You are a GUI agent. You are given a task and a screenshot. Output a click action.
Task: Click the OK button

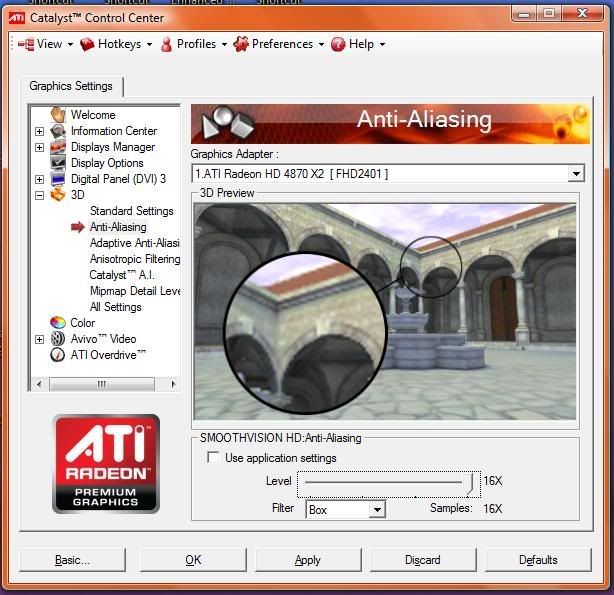(193, 560)
